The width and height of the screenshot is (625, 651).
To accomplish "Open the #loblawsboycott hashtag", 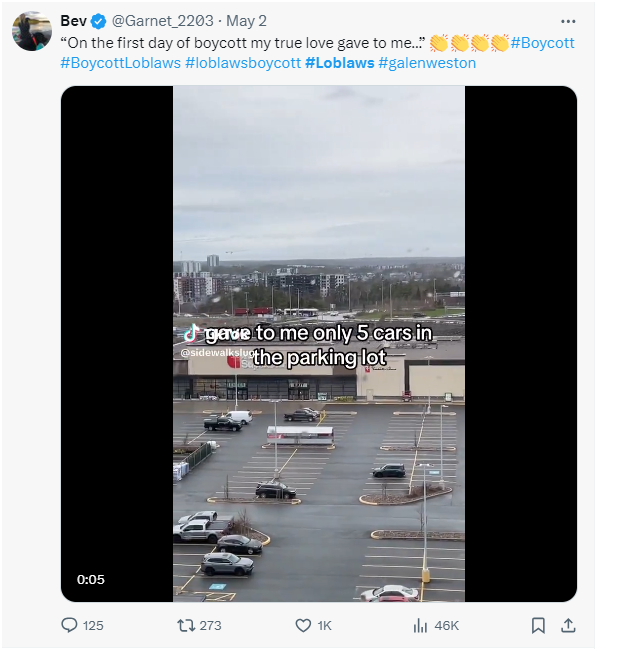I will tap(243, 63).
